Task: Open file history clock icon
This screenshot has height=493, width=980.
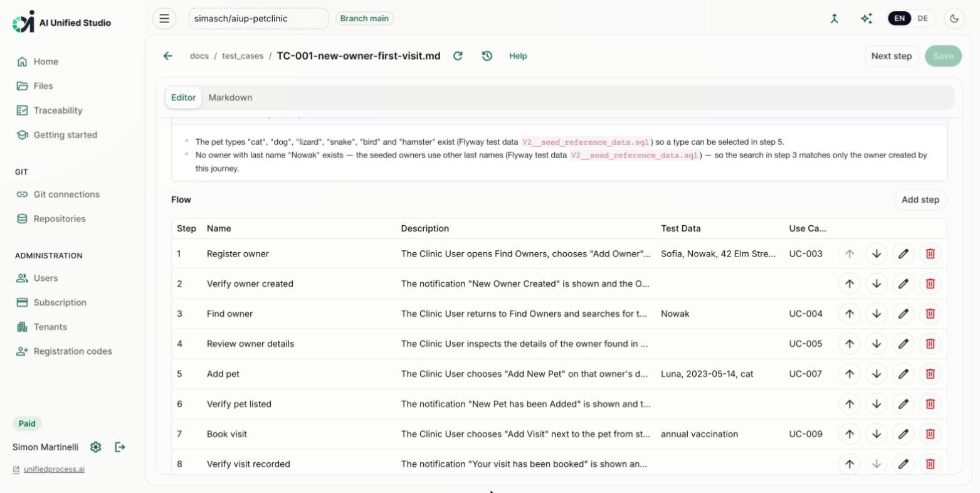Action: [487, 56]
